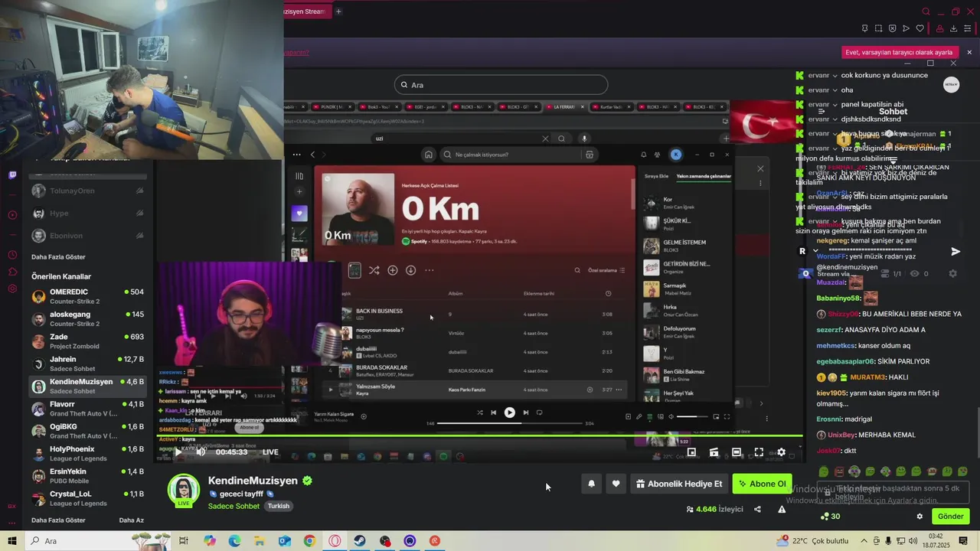
Task: Expand 'Daha Fazla Göster' under recommended channels
Action: (58, 520)
